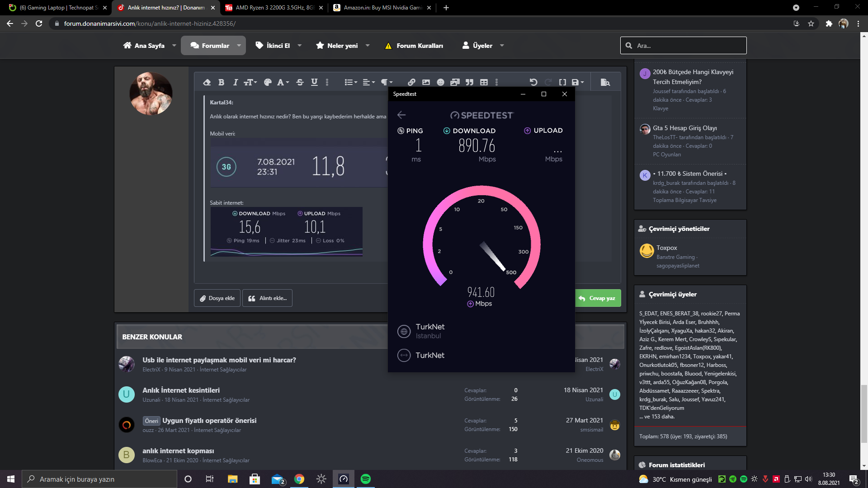Click the preview document icon
The width and height of the screenshot is (868, 488).
pyautogui.click(x=605, y=82)
